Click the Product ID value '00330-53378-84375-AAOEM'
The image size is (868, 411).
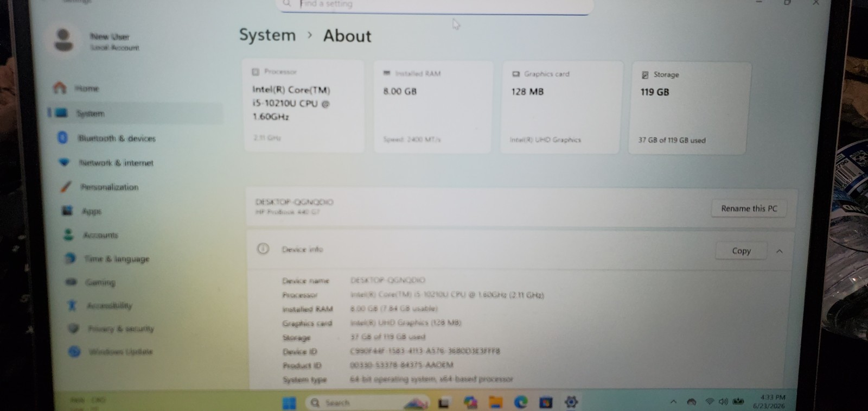(x=401, y=365)
